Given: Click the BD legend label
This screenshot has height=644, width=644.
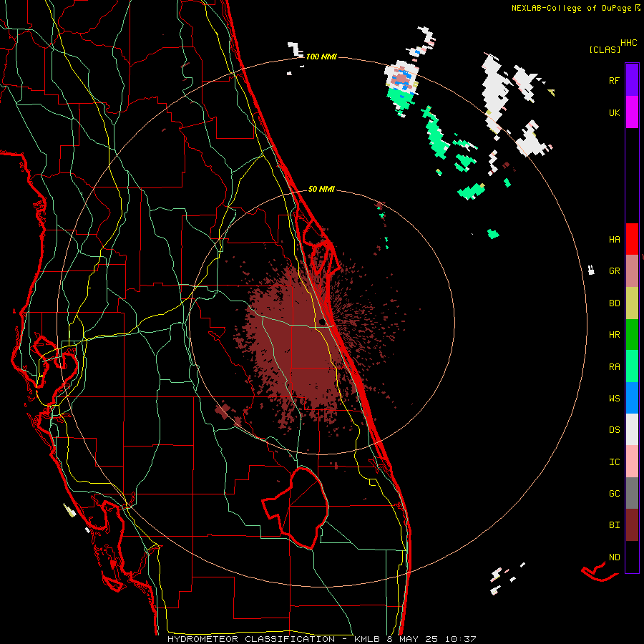Looking at the screenshot, I should point(614,303).
